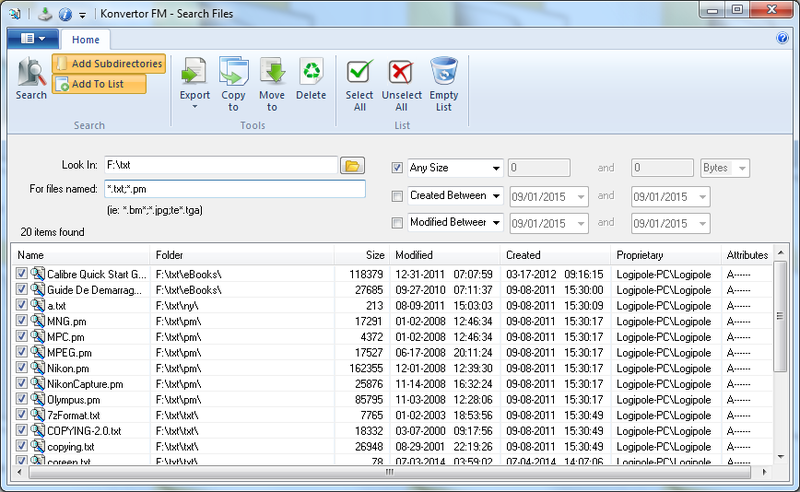Screen dimensions: 800x492
Task: Sort by the Modified column header
Action: coord(444,255)
